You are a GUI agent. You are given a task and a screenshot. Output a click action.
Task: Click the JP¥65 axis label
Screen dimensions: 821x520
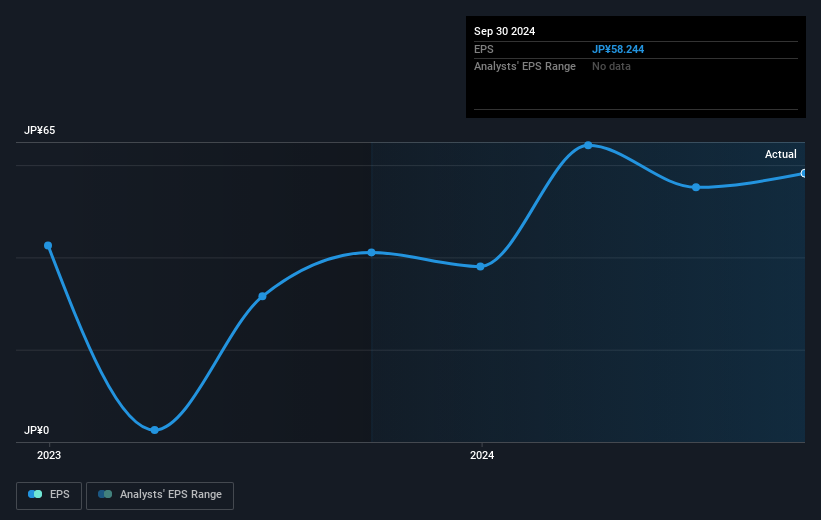click(x=39, y=130)
